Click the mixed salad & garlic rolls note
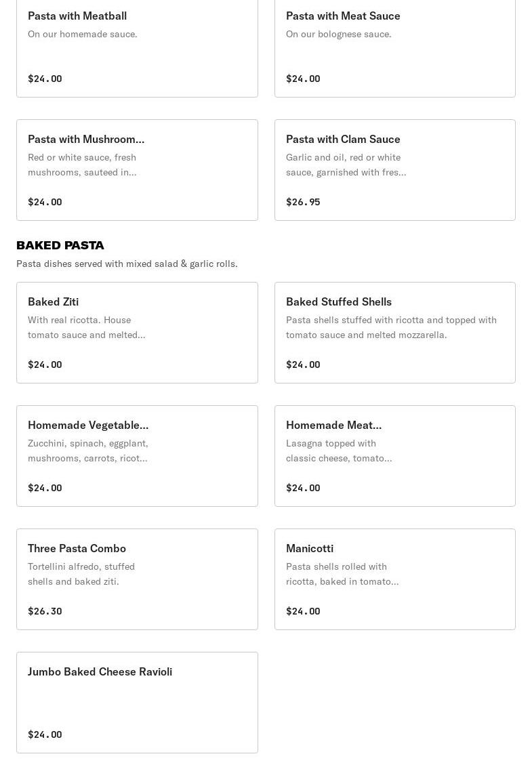 click(x=127, y=264)
